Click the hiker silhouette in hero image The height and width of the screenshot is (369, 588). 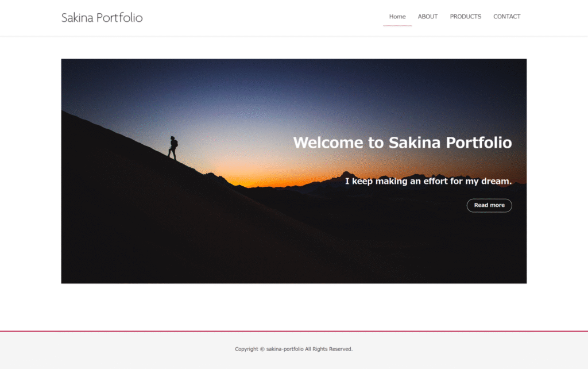coord(173,148)
